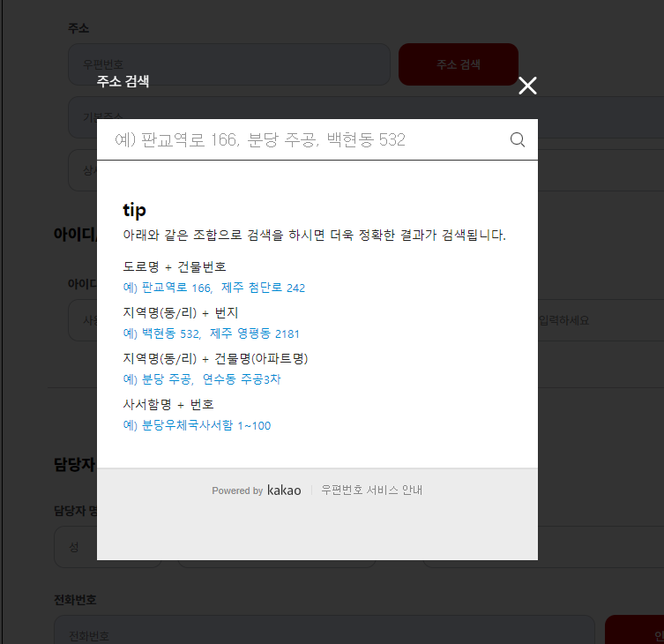Click the magnifier search icon in the address popup

[517, 139]
